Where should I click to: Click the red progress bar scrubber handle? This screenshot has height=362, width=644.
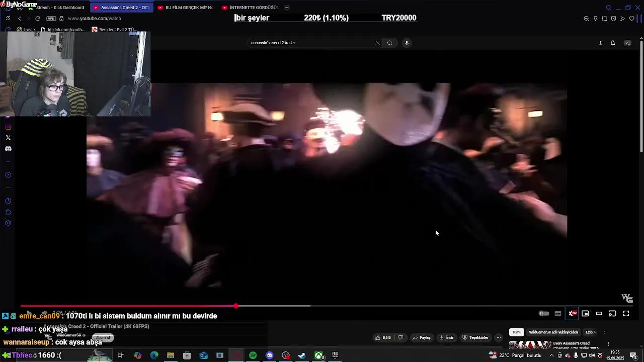click(236, 306)
